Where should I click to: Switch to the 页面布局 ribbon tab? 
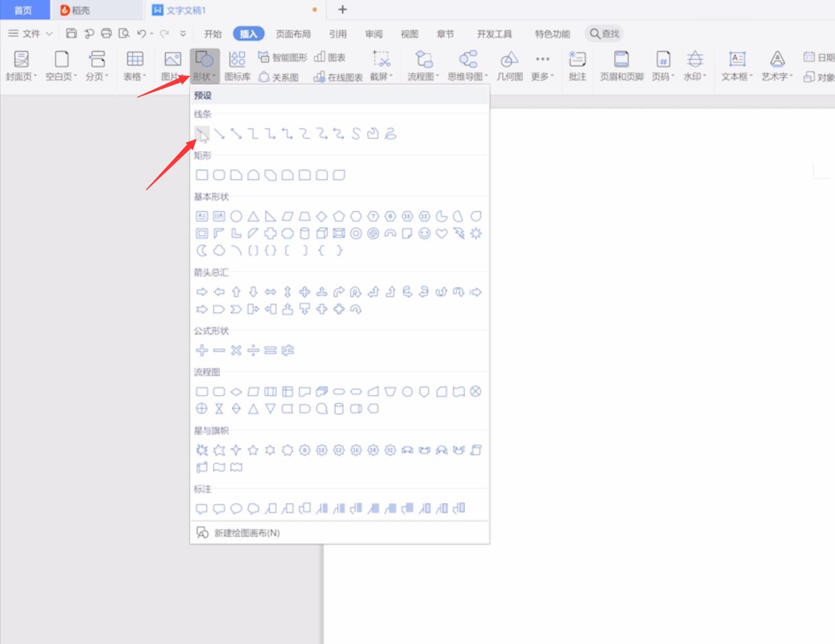293,34
